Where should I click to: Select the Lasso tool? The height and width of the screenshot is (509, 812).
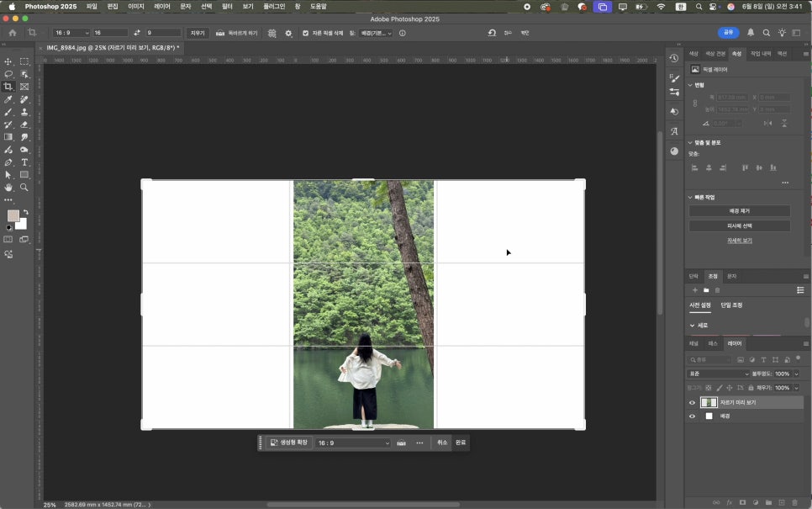(x=8, y=74)
